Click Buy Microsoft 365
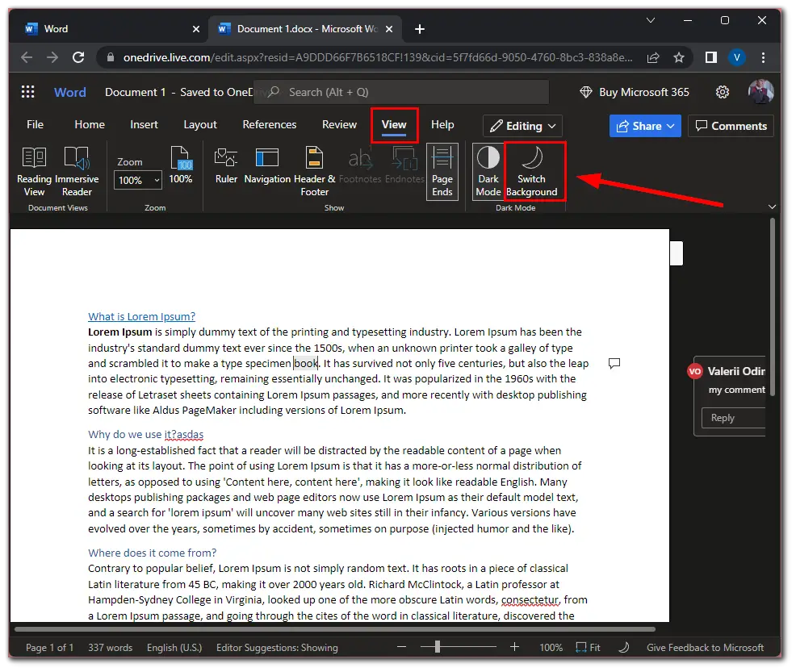Screen dimensions: 796x672 click(635, 92)
